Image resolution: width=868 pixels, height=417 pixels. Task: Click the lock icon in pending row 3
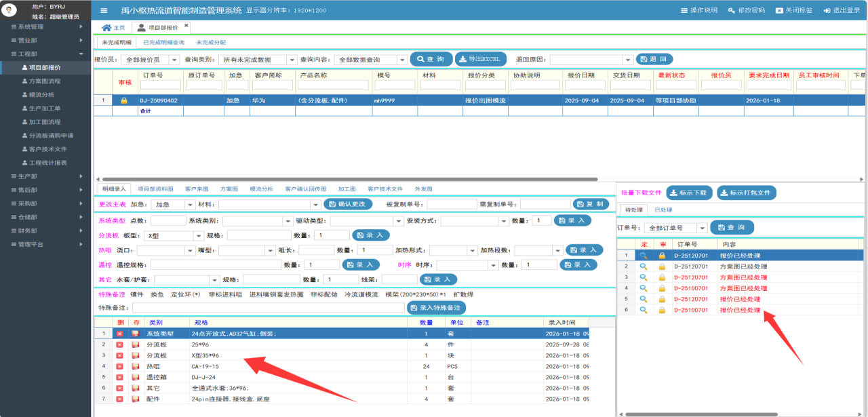click(662, 277)
